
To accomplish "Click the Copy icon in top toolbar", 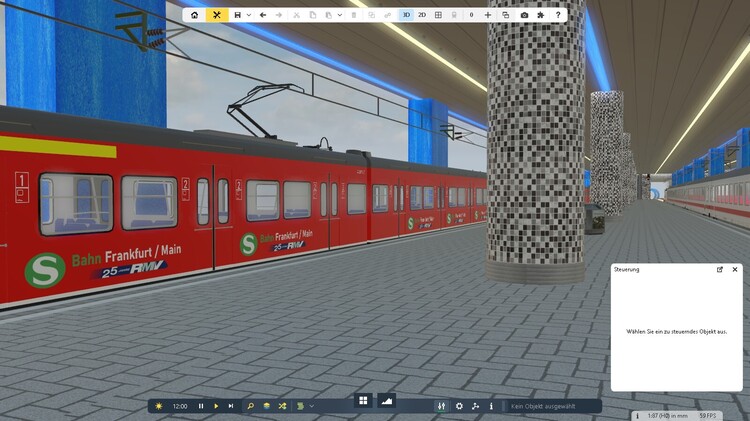I will pyautogui.click(x=312, y=15).
